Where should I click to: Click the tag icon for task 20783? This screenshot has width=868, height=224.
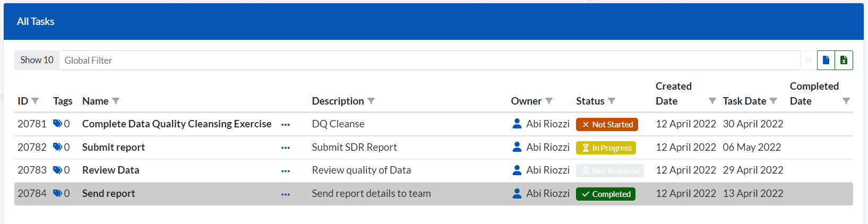(57, 170)
